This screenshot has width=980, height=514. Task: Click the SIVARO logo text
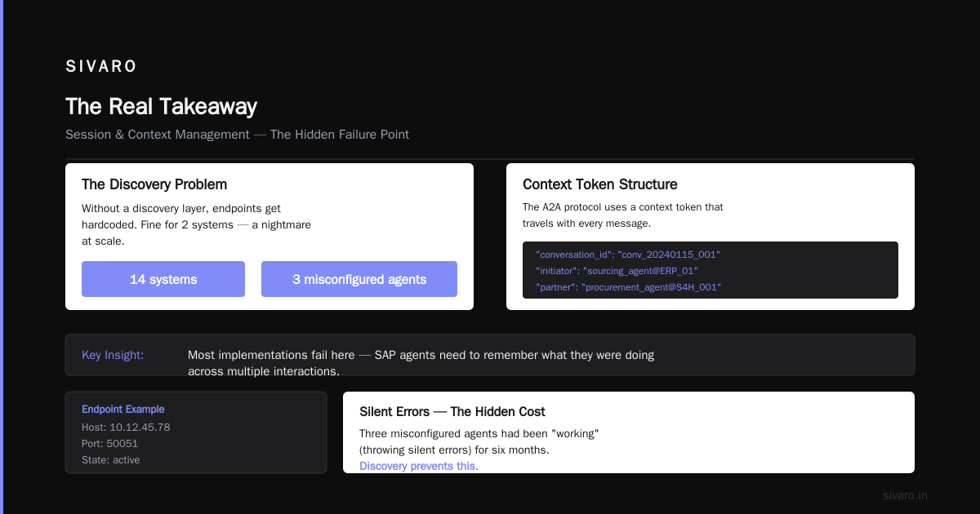pyautogui.click(x=101, y=66)
